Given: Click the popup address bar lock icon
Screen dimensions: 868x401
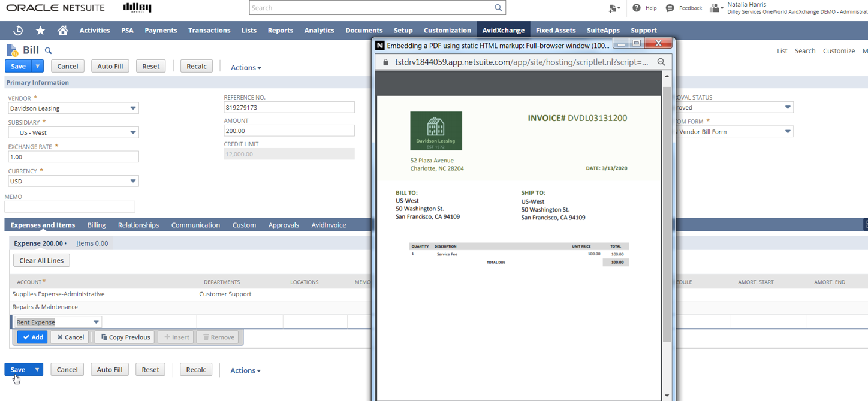Looking at the screenshot, I should [x=386, y=62].
